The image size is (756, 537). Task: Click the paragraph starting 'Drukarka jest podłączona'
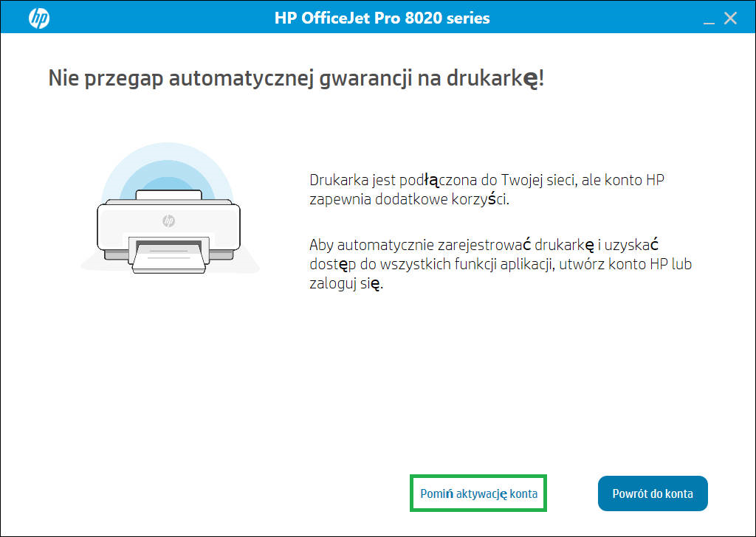[x=487, y=190]
